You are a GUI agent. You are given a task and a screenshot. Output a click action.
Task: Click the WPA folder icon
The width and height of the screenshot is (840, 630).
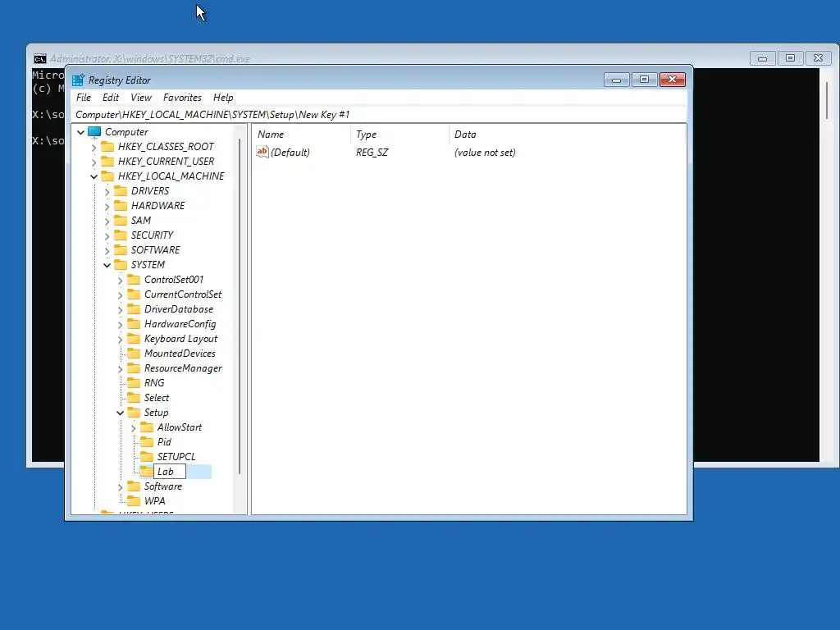tap(134, 501)
